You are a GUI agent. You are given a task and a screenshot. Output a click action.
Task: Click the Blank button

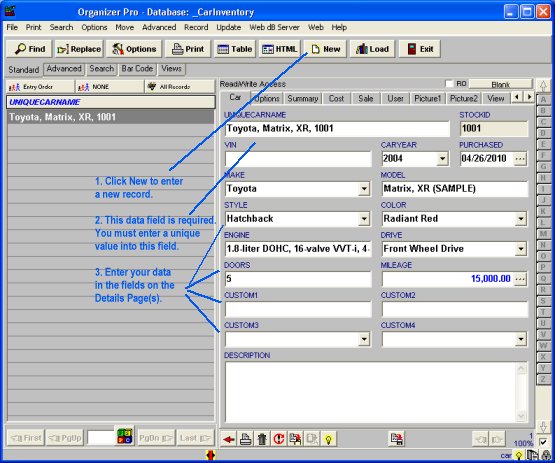click(x=500, y=84)
